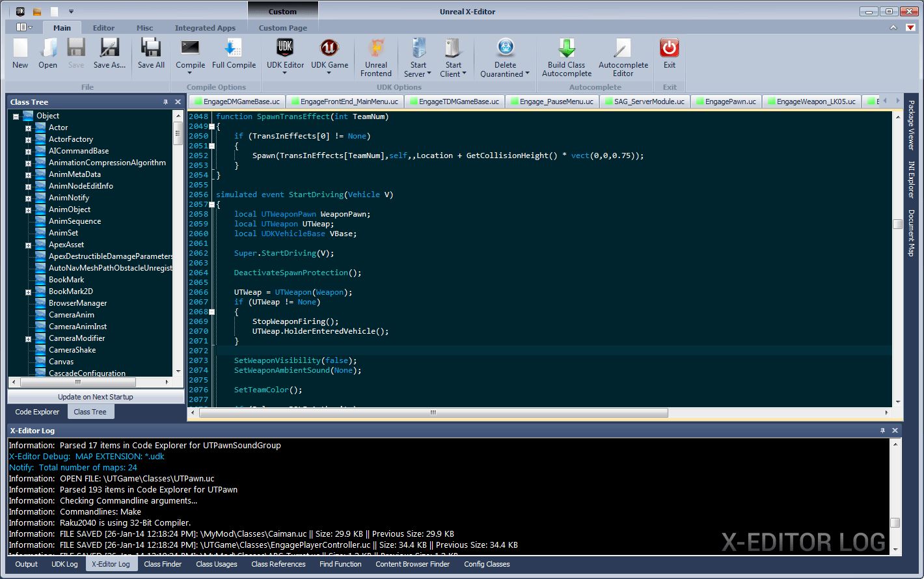Unpin the X-Editor Log panel
This screenshot has height=579, width=924.
(x=882, y=430)
